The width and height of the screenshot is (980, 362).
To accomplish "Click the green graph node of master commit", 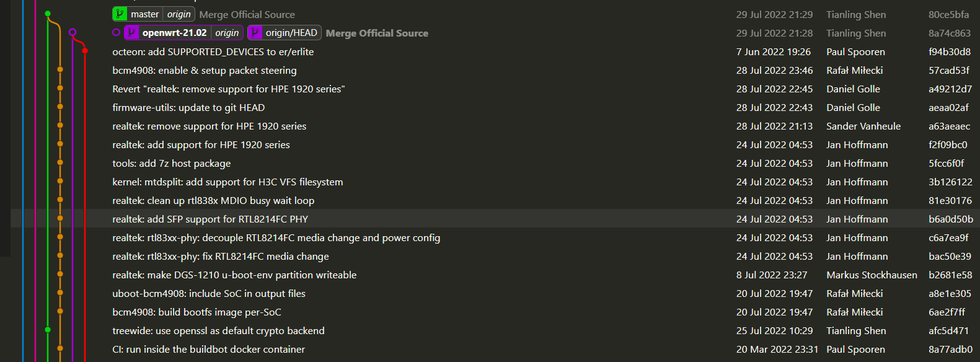I will [48, 14].
